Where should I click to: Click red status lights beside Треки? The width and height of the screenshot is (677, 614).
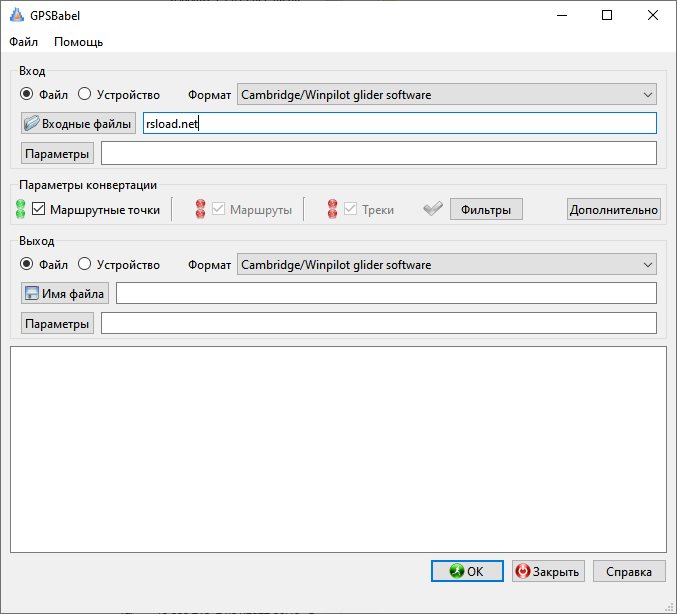(332, 209)
